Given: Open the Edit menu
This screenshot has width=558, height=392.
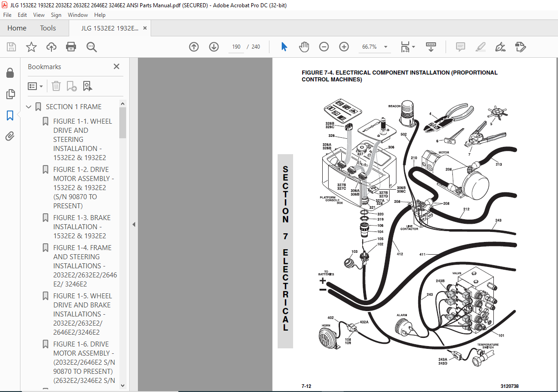Looking at the screenshot, I should (x=22, y=15).
